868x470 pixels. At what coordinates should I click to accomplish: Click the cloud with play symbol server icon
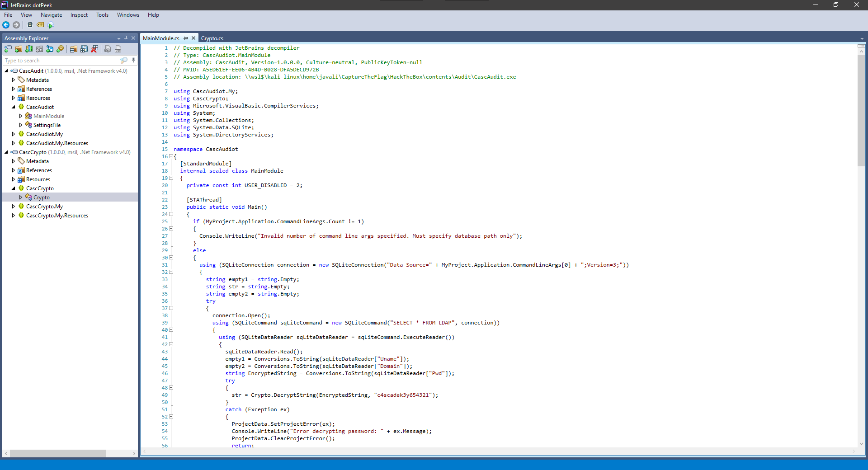[51, 25]
